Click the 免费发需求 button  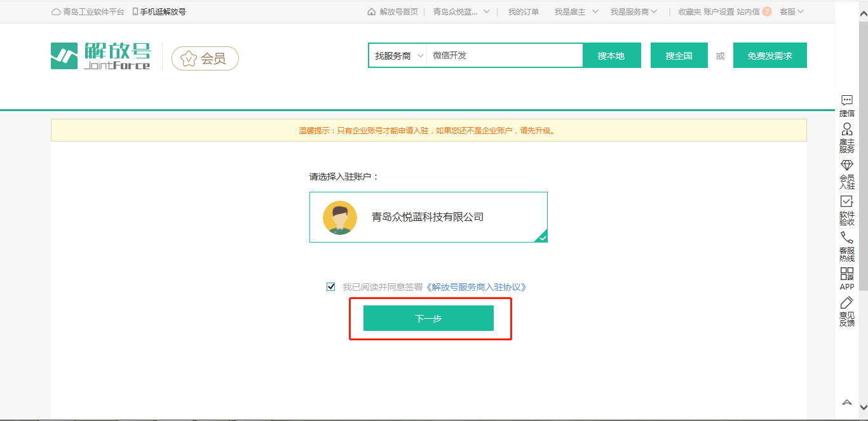770,56
